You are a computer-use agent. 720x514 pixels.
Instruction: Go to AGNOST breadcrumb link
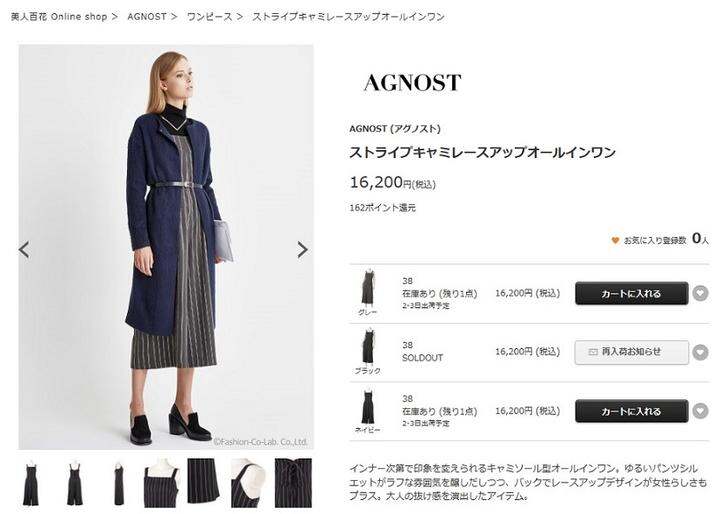coord(147,17)
